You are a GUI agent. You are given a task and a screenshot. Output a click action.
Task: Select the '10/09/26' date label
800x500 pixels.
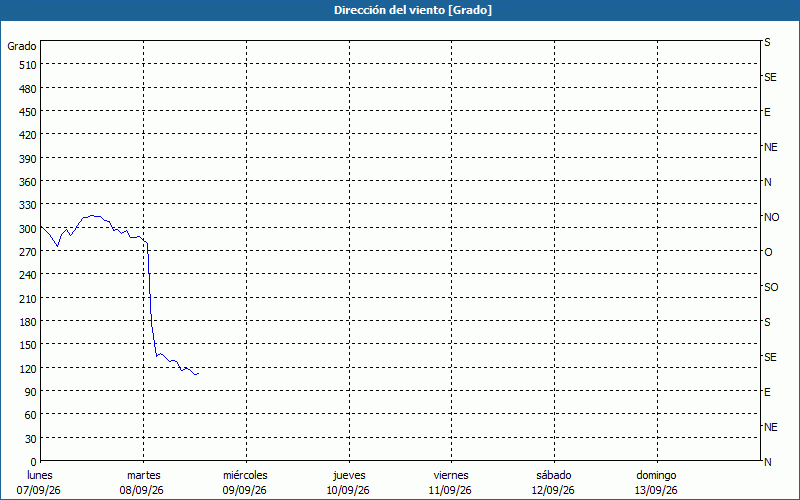point(348,490)
